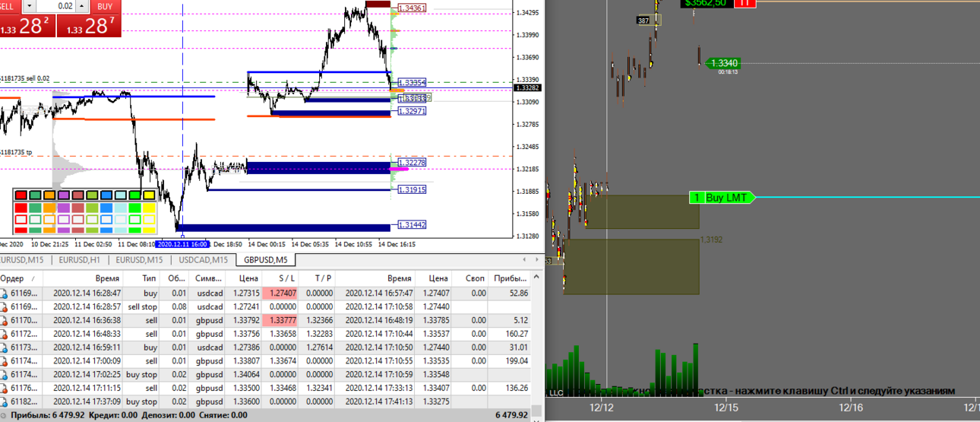Pick the purple filled swatch in the second palette row
Image resolution: width=980 pixels, height=422 pixels.
click(x=64, y=208)
